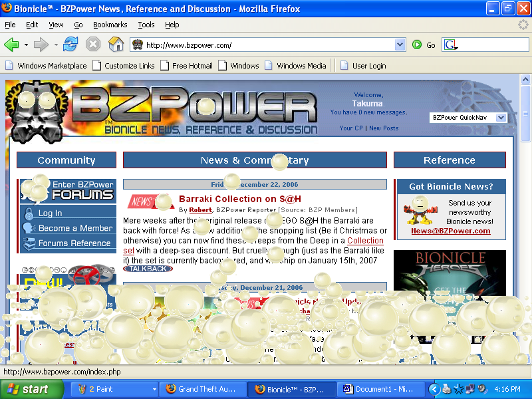This screenshot has height=399, width=532.
Task: Click the Community section header
Action: point(66,160)
